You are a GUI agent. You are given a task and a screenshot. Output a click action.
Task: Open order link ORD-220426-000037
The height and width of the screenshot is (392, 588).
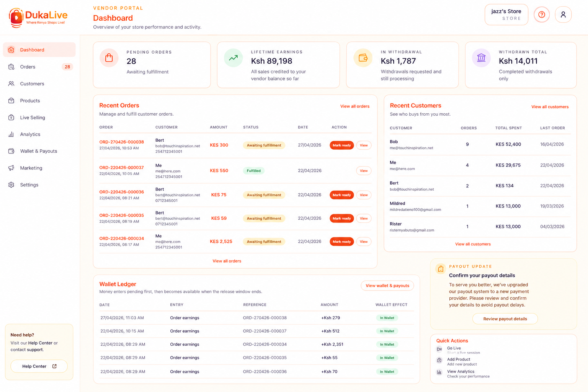(121, 168)
